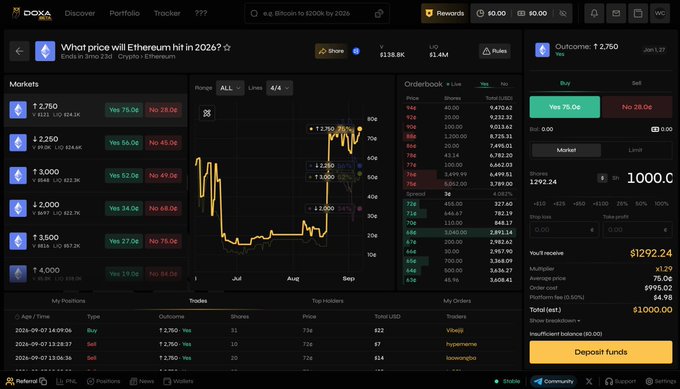This screenshot has width=680, height=389.
Task: Open Top Holders tab
Action: pos(327,301)
